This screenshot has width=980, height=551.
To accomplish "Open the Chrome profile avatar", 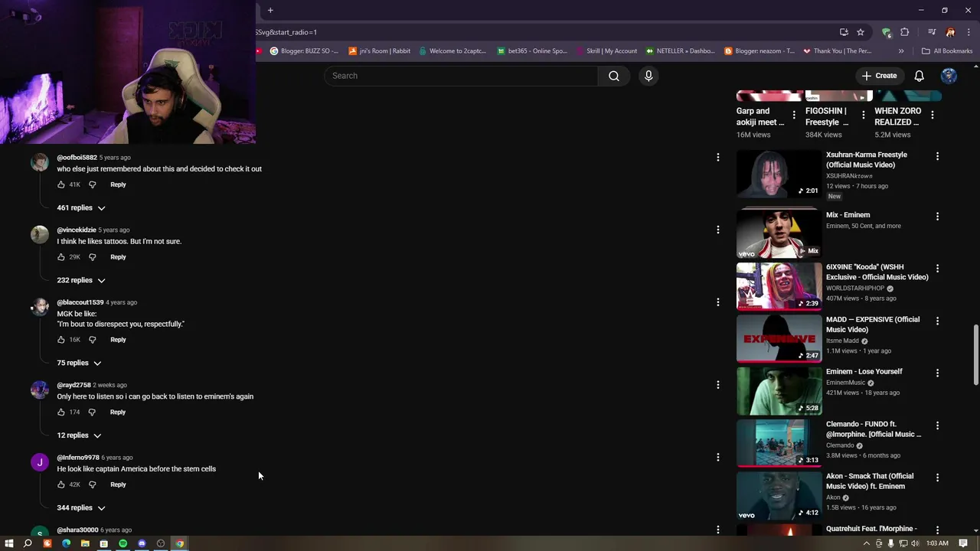I will pos(950,32).
